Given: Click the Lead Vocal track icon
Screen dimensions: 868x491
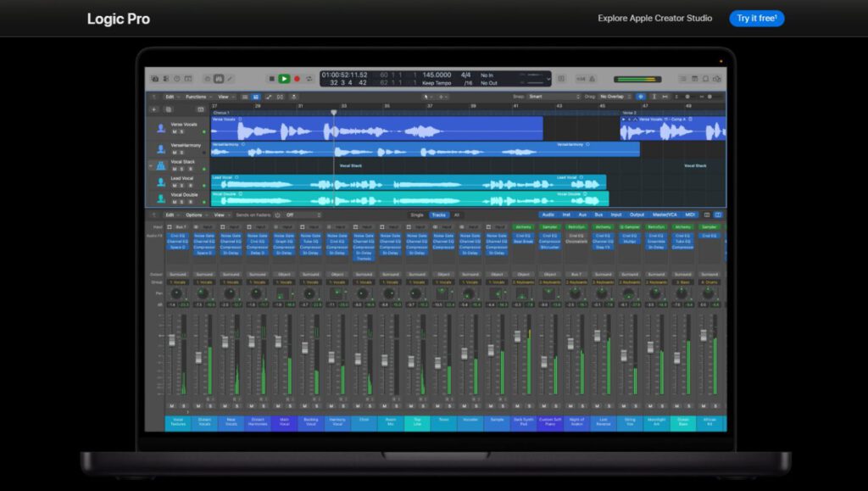Looking at the screenshot, I should pos(161,181).
